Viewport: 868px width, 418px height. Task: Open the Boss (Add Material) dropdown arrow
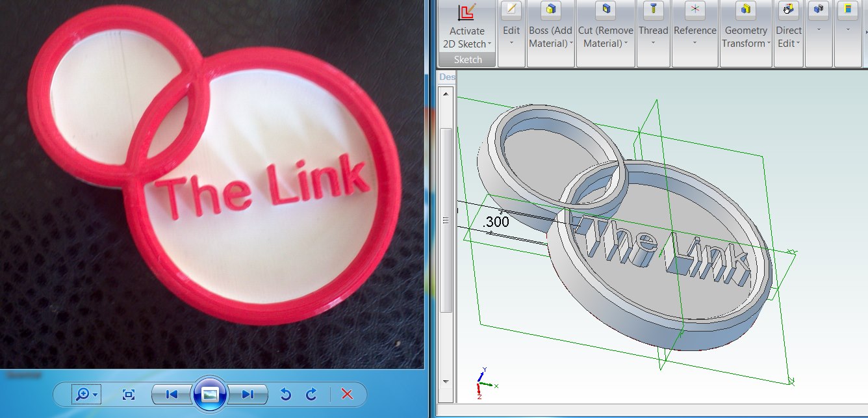(x=571, y=44)
